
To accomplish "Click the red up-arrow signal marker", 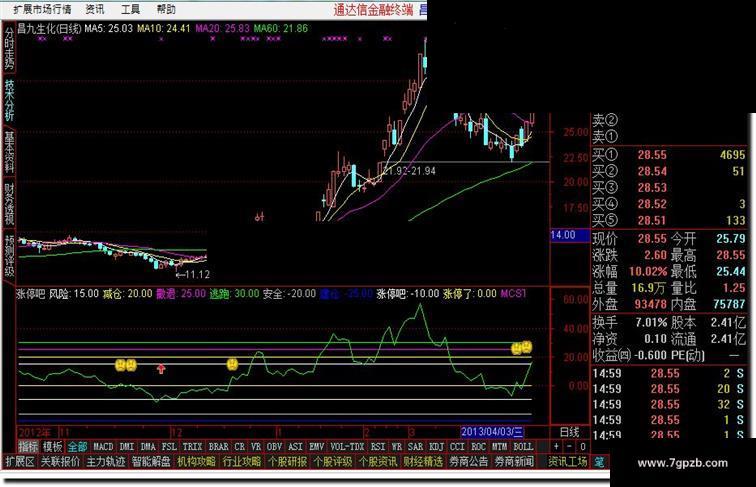I will pos(161,369).
